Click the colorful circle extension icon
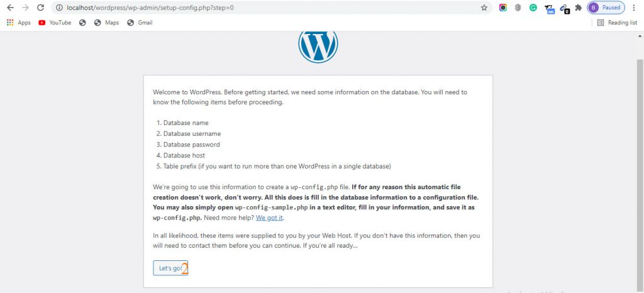 click(502, 8)
